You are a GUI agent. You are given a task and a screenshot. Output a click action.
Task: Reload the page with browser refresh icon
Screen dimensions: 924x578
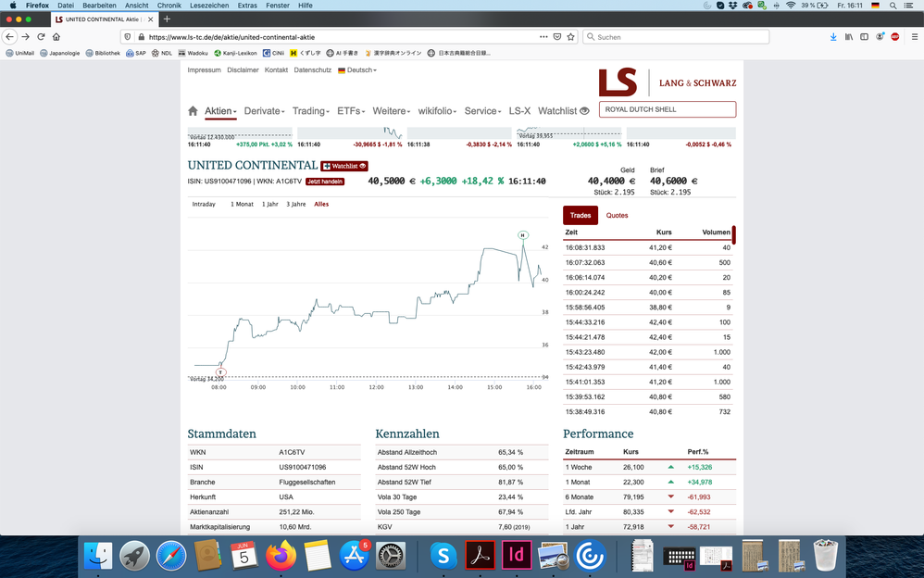[41, 37]
